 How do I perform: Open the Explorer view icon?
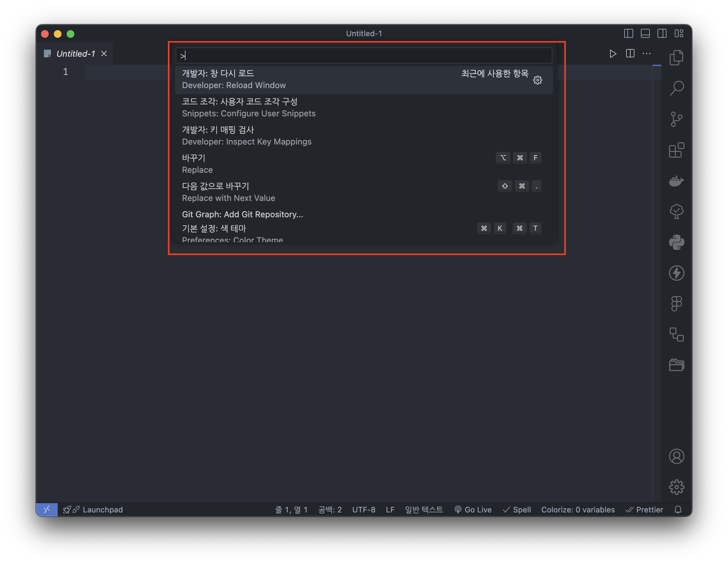(676, 58)
